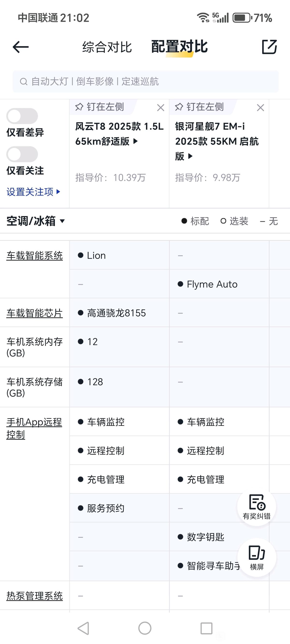Select the 配置对比 tab

[x=180, y=47]
